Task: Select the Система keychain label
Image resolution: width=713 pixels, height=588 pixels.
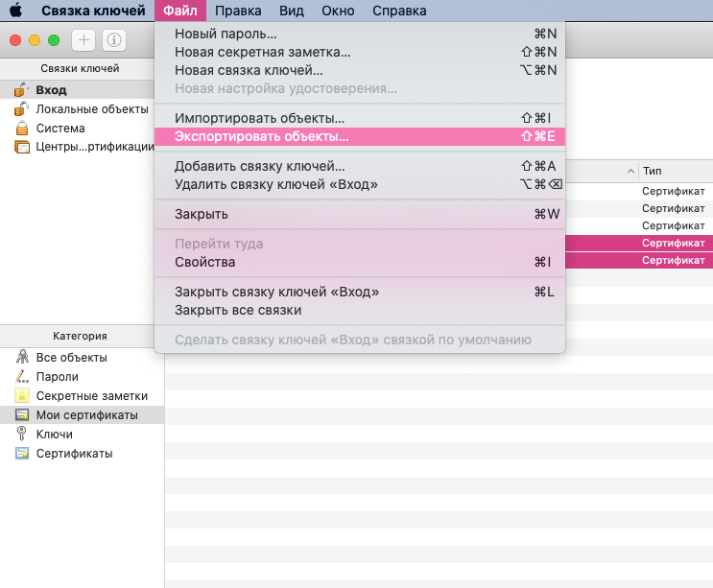Action: (60, 129)
